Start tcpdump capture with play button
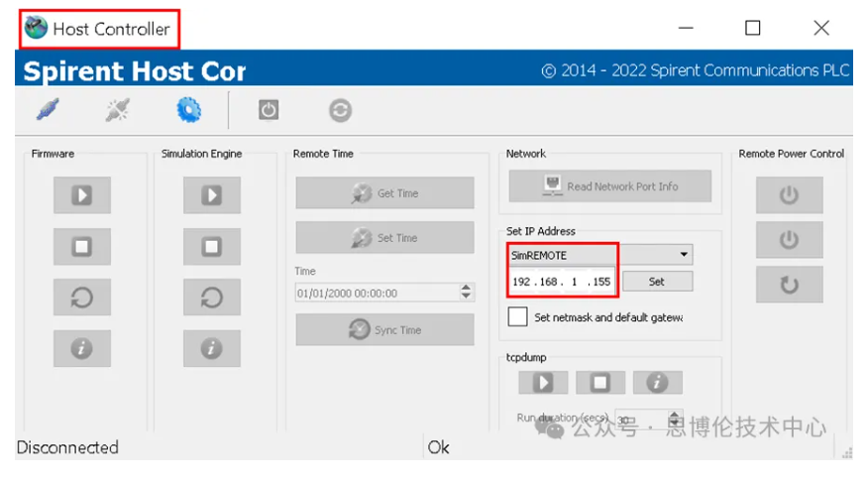This screenshot has height=483, width=868. point(543,382)
